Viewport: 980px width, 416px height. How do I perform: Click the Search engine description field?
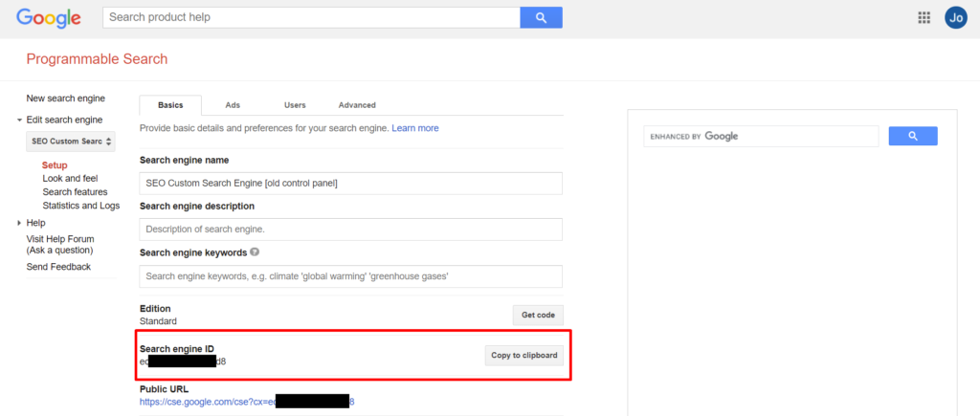pos(350,230)
